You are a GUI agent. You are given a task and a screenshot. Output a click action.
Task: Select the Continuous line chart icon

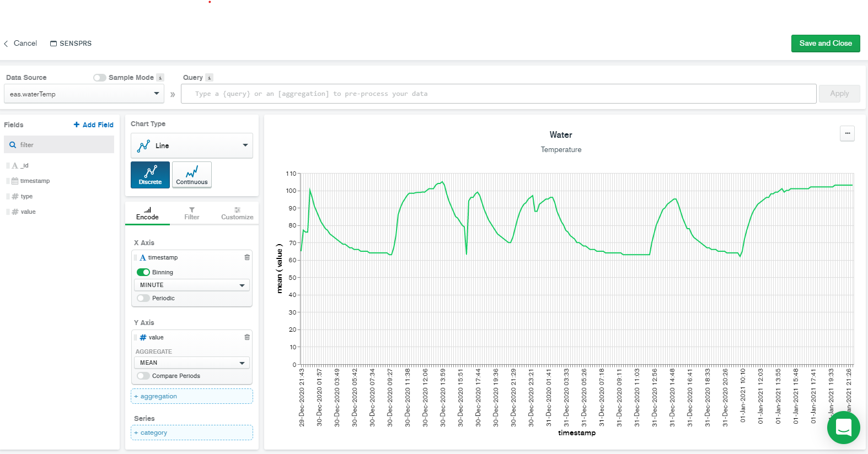pyautogui.click(x=192, y=175)
